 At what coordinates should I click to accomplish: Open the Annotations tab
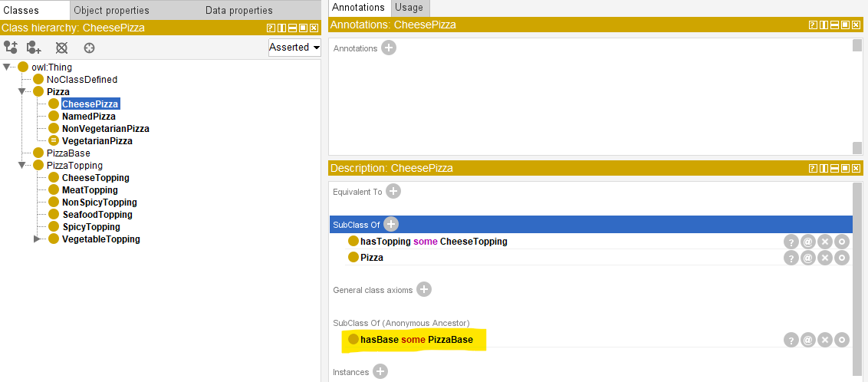click(360, 8)
